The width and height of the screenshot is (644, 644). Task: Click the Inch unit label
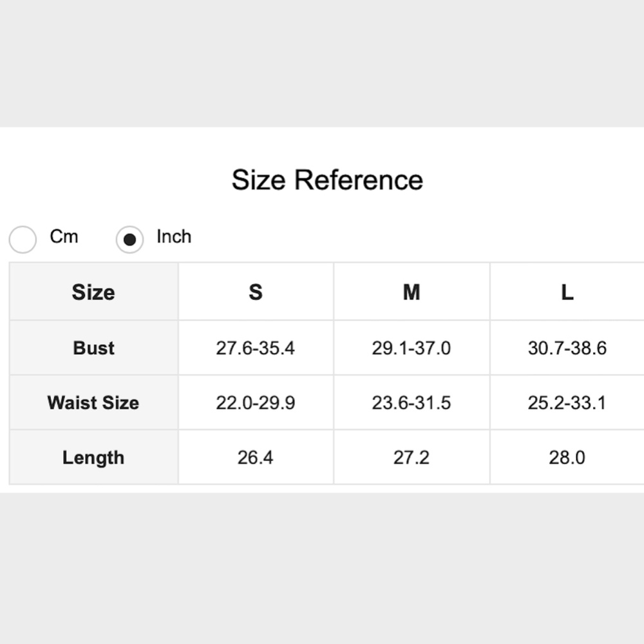(x=174, y=236)
